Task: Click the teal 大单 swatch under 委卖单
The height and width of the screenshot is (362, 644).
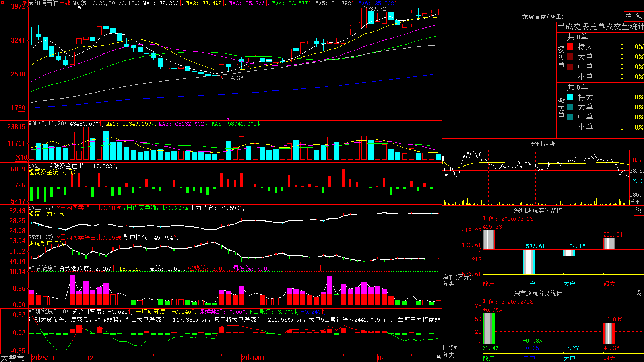Action: coord(570,107)
